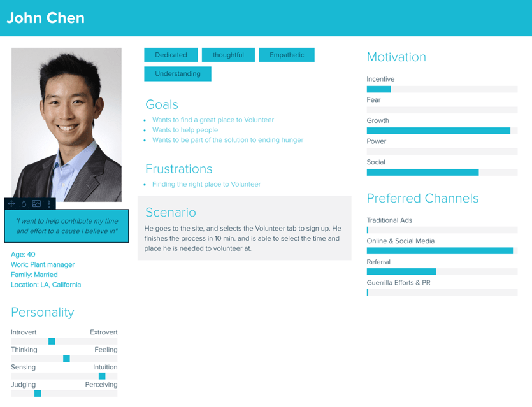Click the move handle icon on quote toolbar
Viewport: 532px width, 407px height.
point(11,204)
